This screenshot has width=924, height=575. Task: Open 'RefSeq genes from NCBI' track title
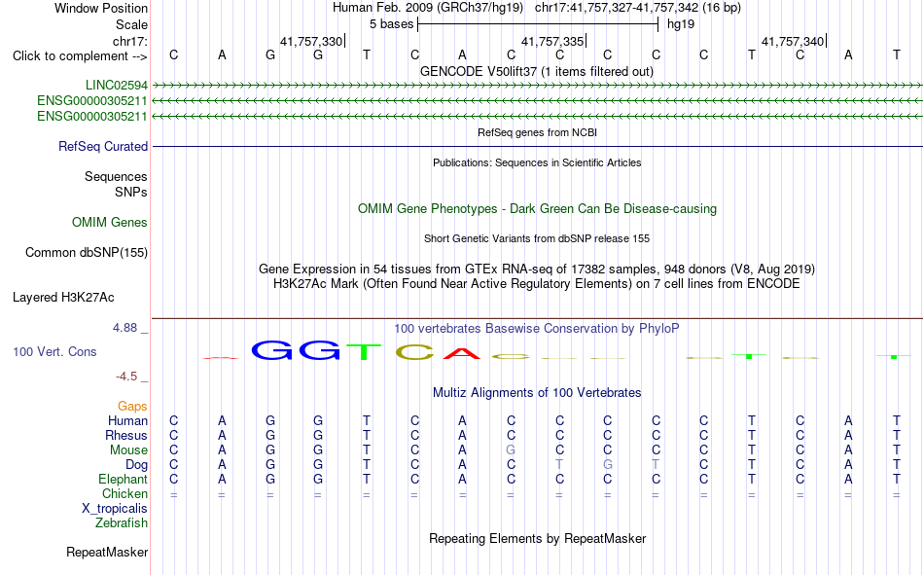(x=538, y=132)
